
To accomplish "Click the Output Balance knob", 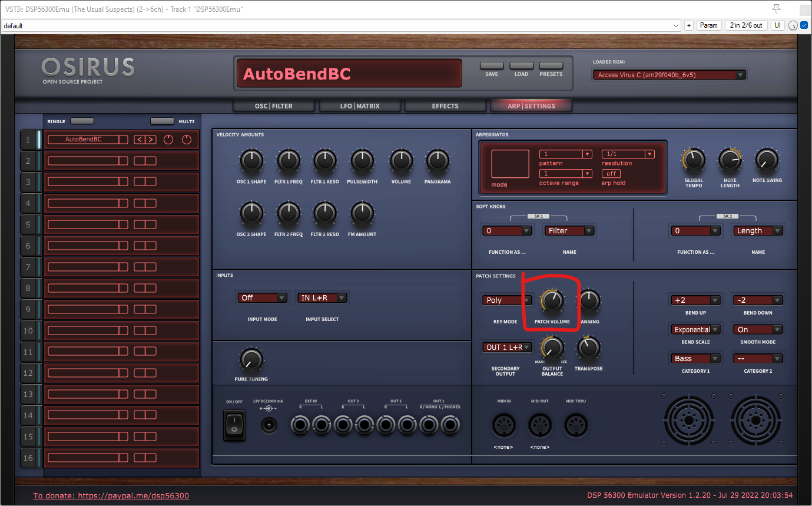I will click(552, 348).
